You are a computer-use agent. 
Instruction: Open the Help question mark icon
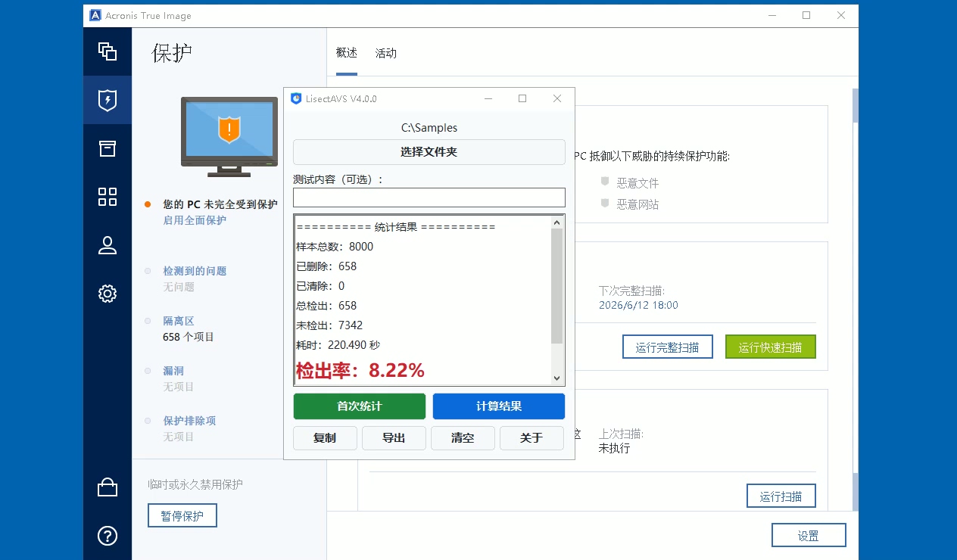pos(108,536)
